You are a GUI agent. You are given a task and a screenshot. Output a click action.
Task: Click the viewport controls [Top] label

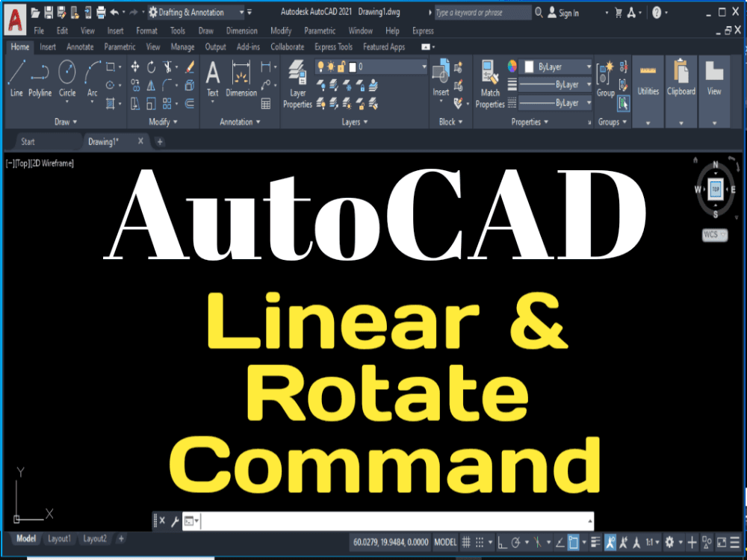pyautogui.click(x=22, y=164)
